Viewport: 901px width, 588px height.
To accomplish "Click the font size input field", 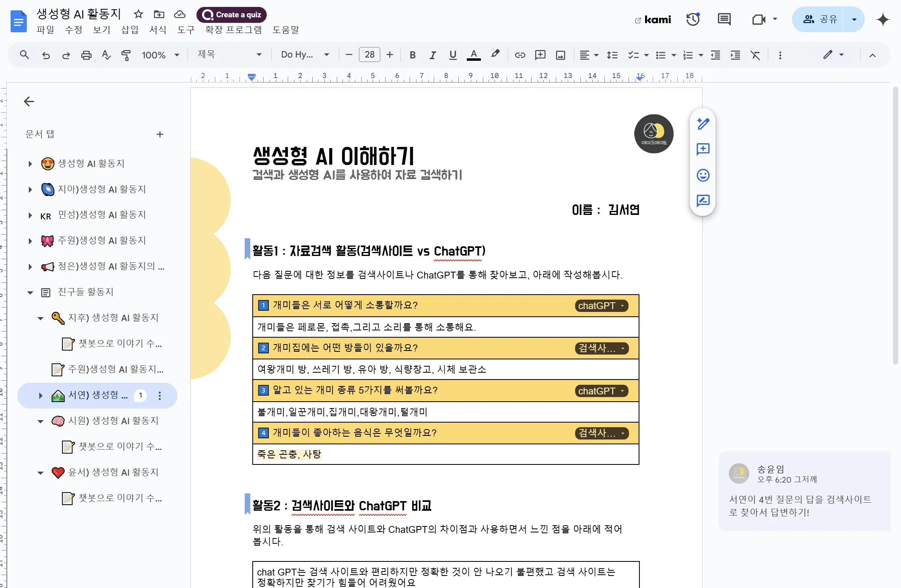I will pos(369,55).
